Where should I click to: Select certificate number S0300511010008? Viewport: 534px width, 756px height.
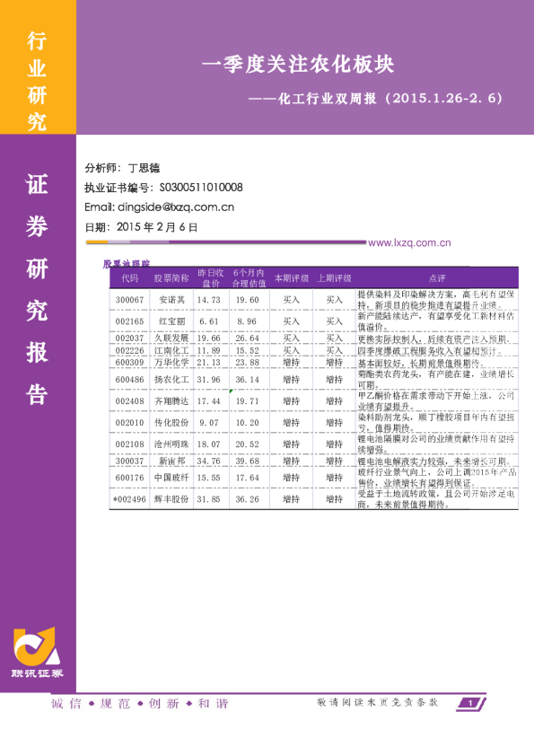point(201,188)
